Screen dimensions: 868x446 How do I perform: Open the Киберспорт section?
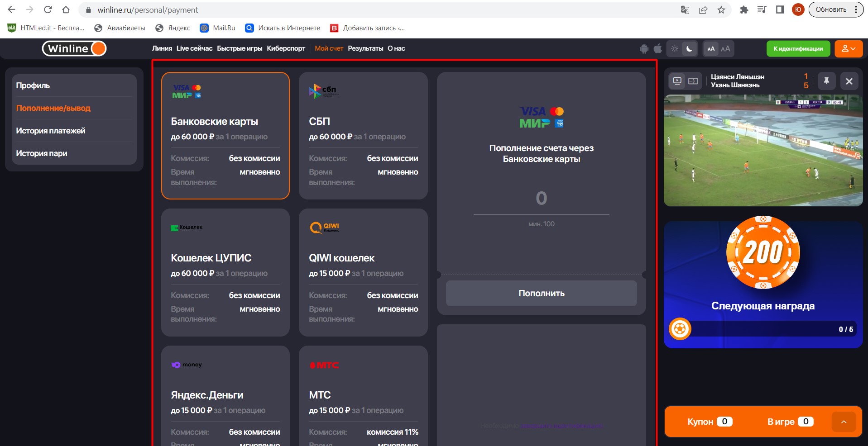click(x=286, y=48)
